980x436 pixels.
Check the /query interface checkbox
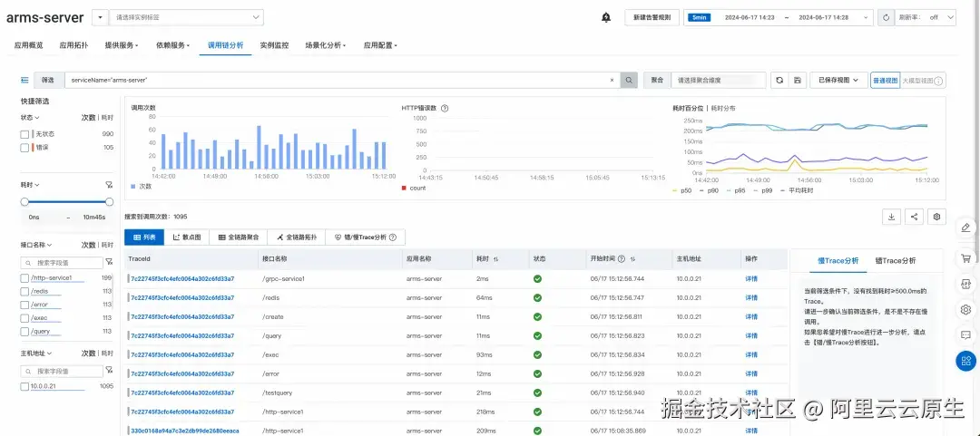pyautogui.click(x=25, y=332)
